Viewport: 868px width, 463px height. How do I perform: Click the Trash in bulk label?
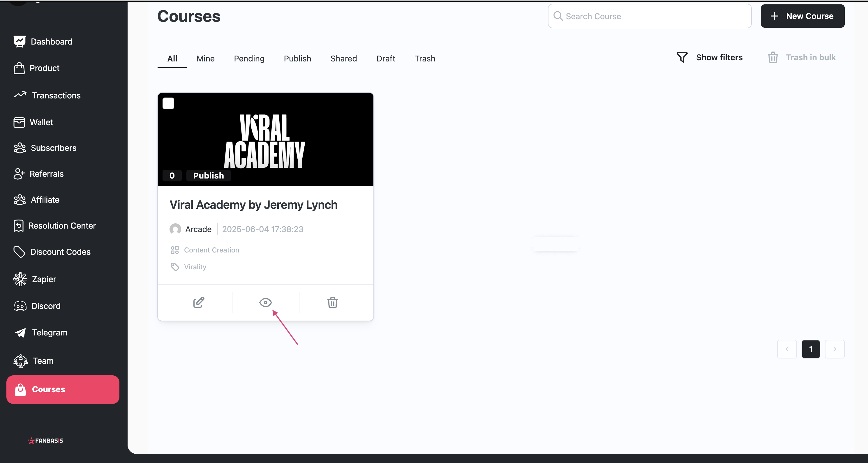[811, 57]
